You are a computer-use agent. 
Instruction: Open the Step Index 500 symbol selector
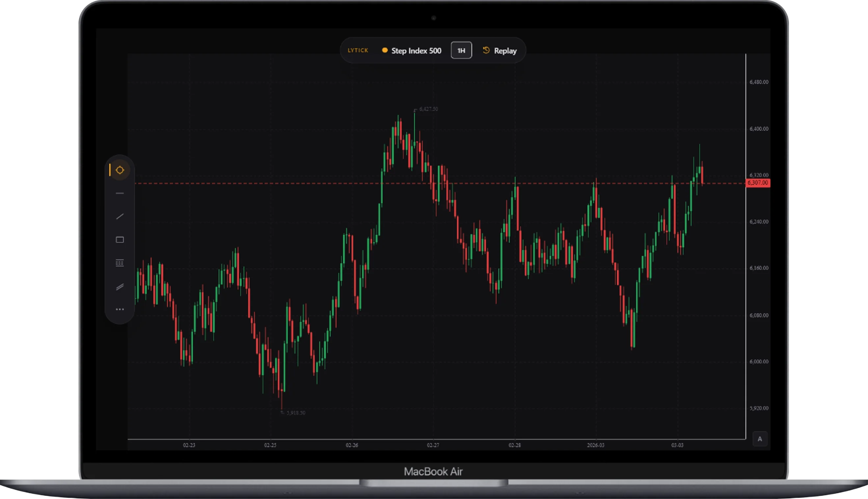click(416, 51)
